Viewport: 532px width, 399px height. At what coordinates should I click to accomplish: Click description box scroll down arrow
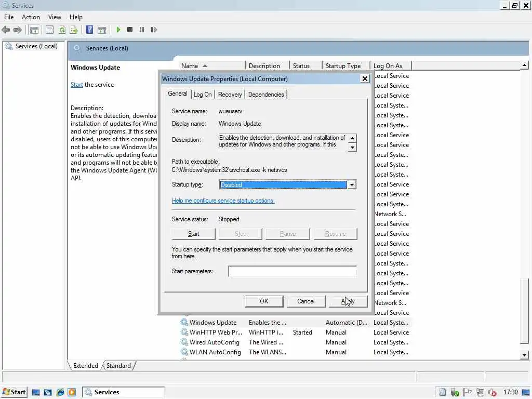click(352, 147)
